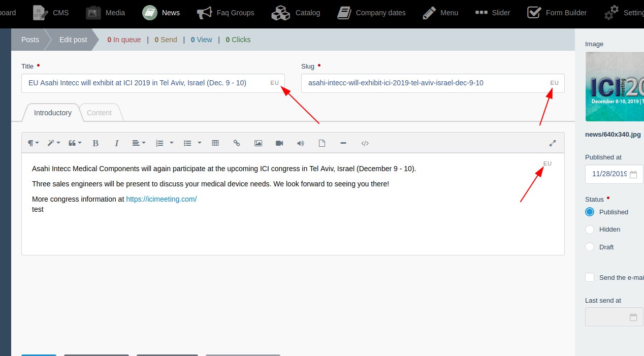The height and width of the screenshot is (356, 644).
Task: Open the Menu section
Action: pos(440,13)
